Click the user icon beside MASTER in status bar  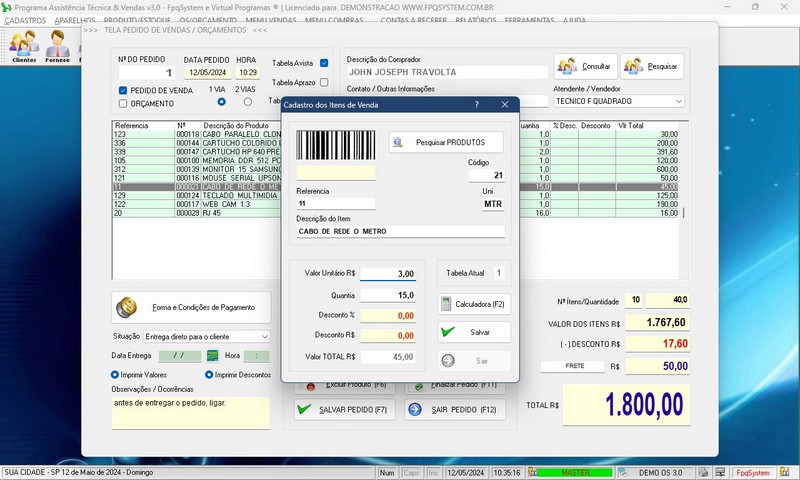532,473
